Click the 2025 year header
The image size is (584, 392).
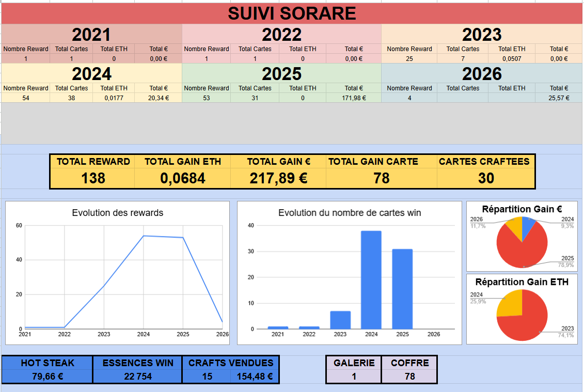[281, 73]
